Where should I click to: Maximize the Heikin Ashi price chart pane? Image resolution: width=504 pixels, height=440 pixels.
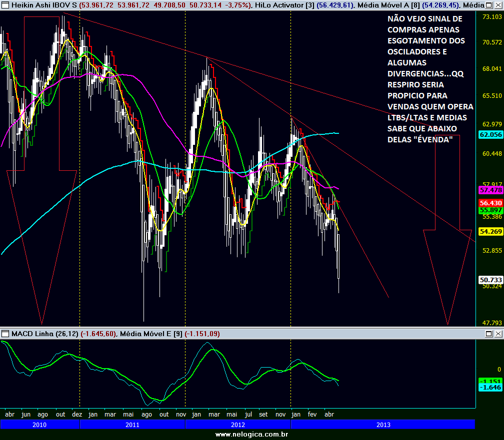[488, 5]
